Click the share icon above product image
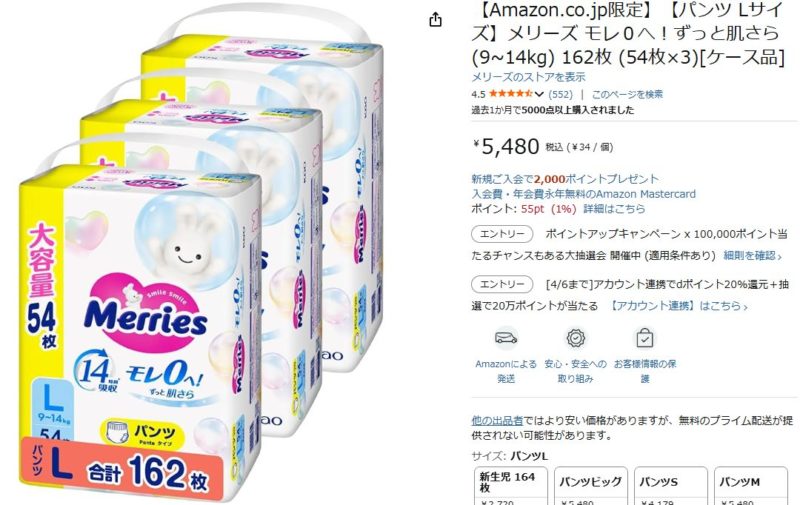The image size is (800, 505). (x=435, y=20)
